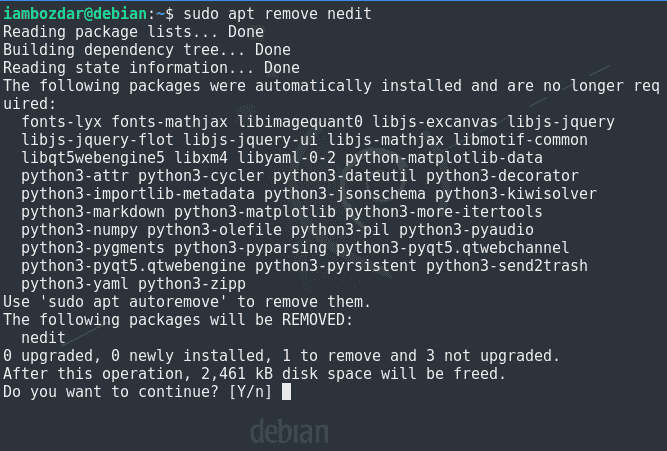The width and height of the screenshot is (667, 451).
Task: Click the text 'sudo apt autoremove'
Action: pyautogui.click(x=134, y=302)
